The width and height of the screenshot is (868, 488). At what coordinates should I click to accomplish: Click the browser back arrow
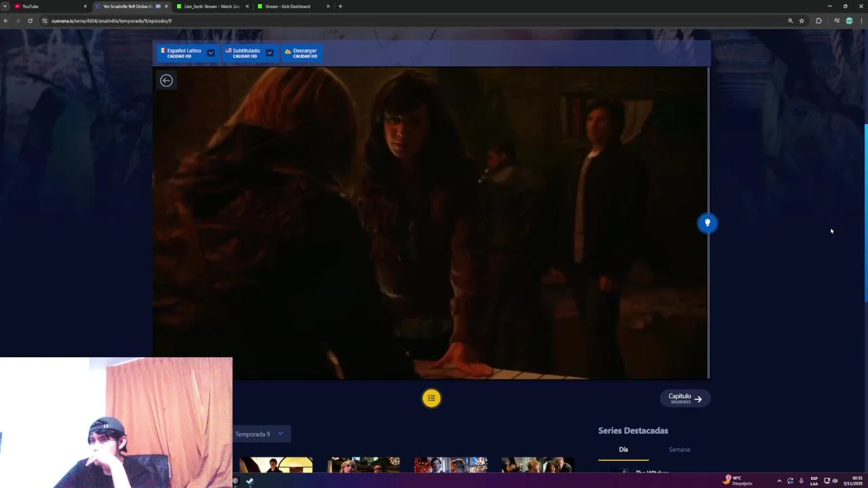click(x=5, y=21)
